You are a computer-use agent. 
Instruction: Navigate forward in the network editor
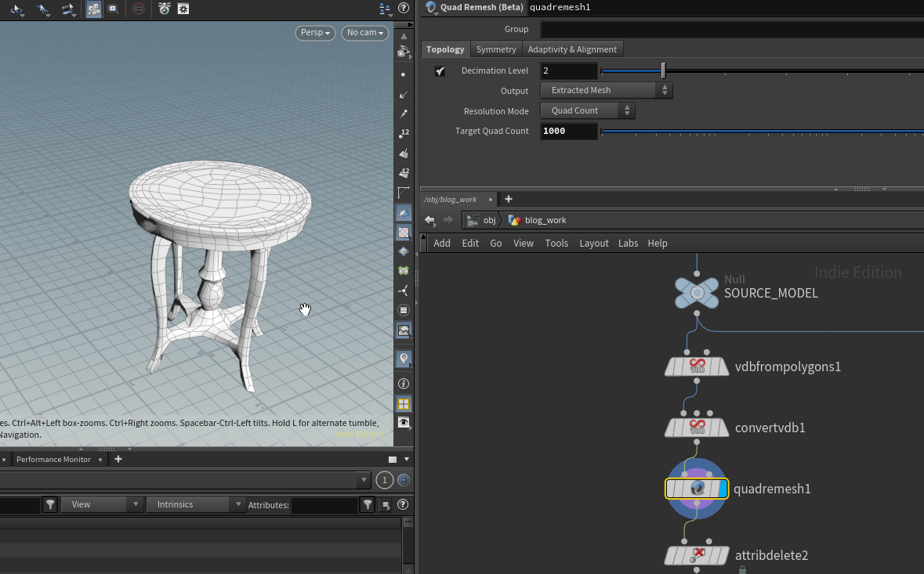pos(448,220)
